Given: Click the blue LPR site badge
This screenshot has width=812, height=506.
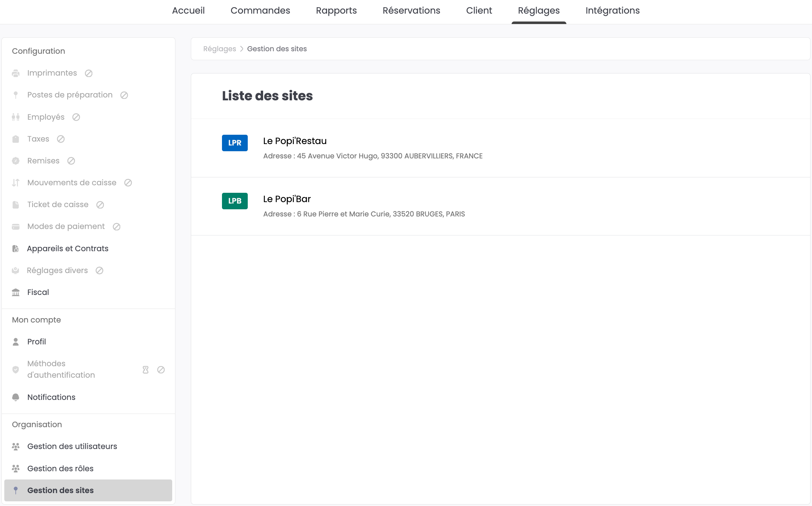Looking at the screenshot, I should point(235,143).
